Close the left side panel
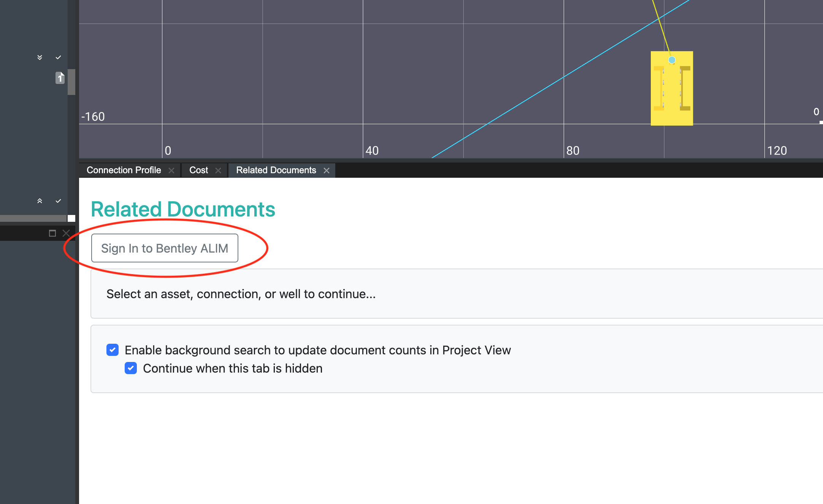Screen dimensions: 823x504 [66, 233]
